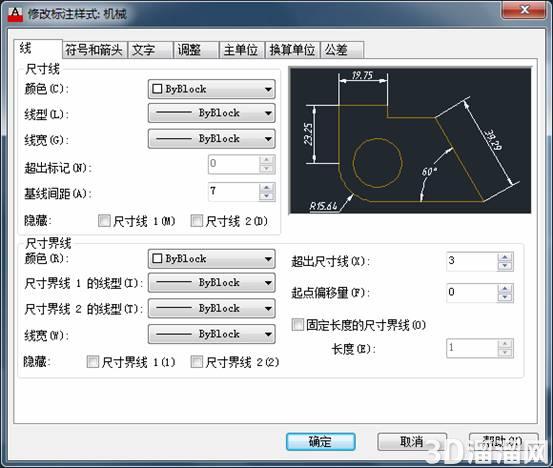Click the dimension preview image
553x468 pixels.
(x=410, y=140)
